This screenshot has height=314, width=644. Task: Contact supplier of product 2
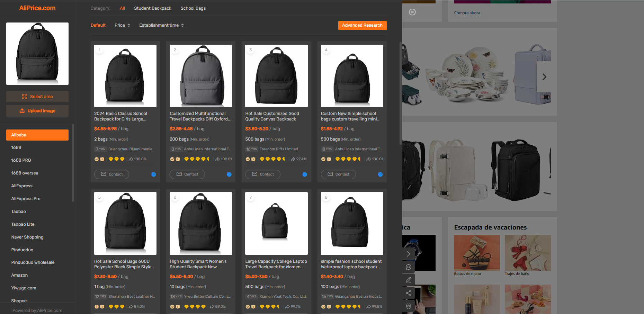point(187,174)
